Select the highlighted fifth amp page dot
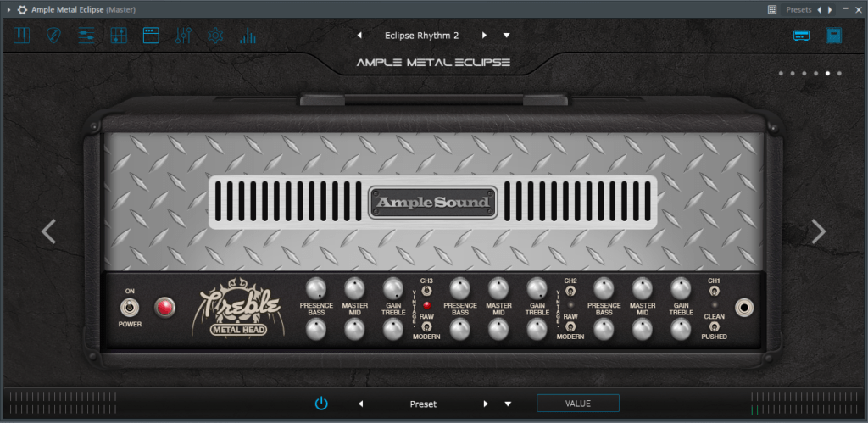The image size is (868, 423). tap(827, 73)
